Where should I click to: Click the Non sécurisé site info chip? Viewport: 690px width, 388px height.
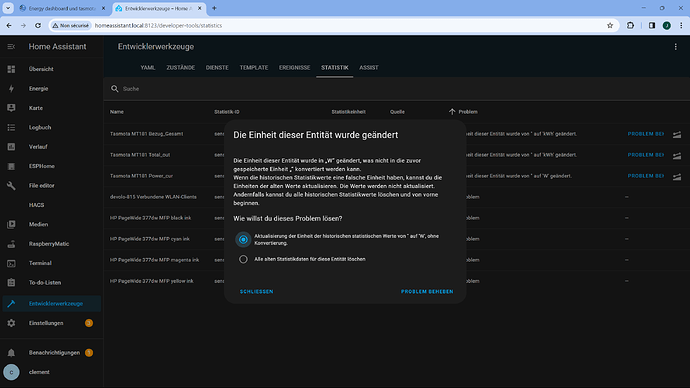pos(70,26)
